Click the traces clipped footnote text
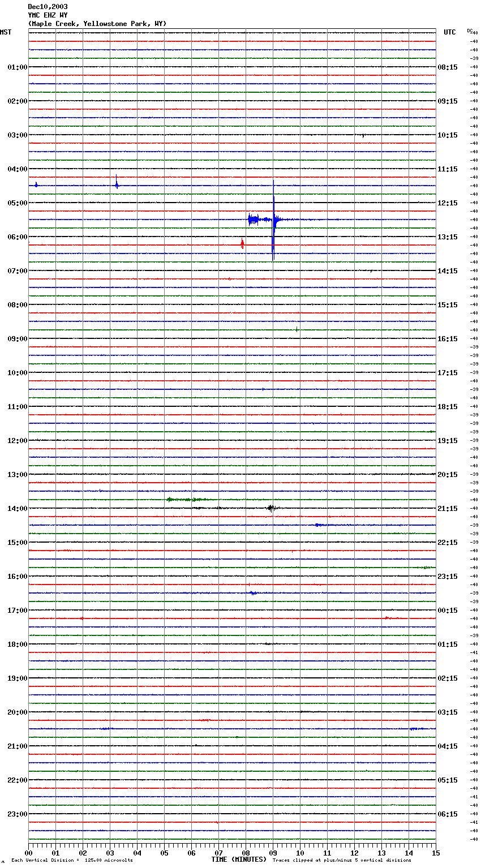The height and width of the screenshot is (868, 481). click(342, 860)
